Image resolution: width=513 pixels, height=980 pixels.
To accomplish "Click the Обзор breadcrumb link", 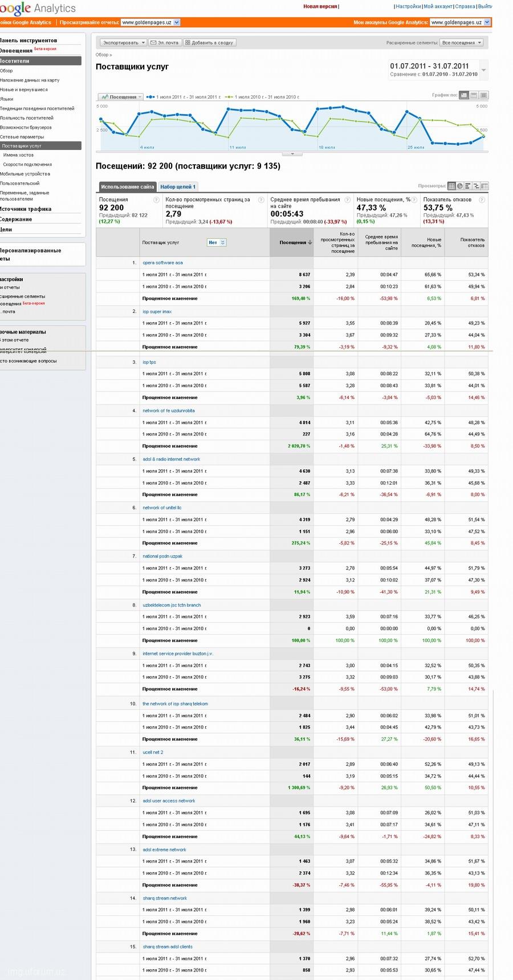I will [102, 55].
